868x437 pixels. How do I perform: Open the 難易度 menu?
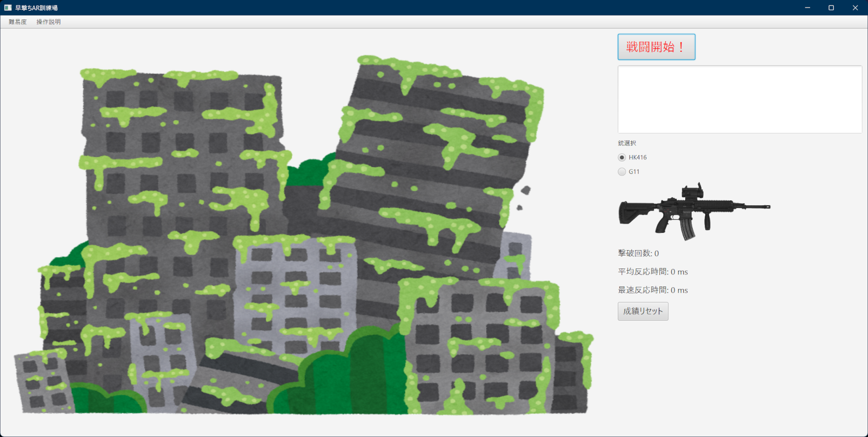(17, 22)
